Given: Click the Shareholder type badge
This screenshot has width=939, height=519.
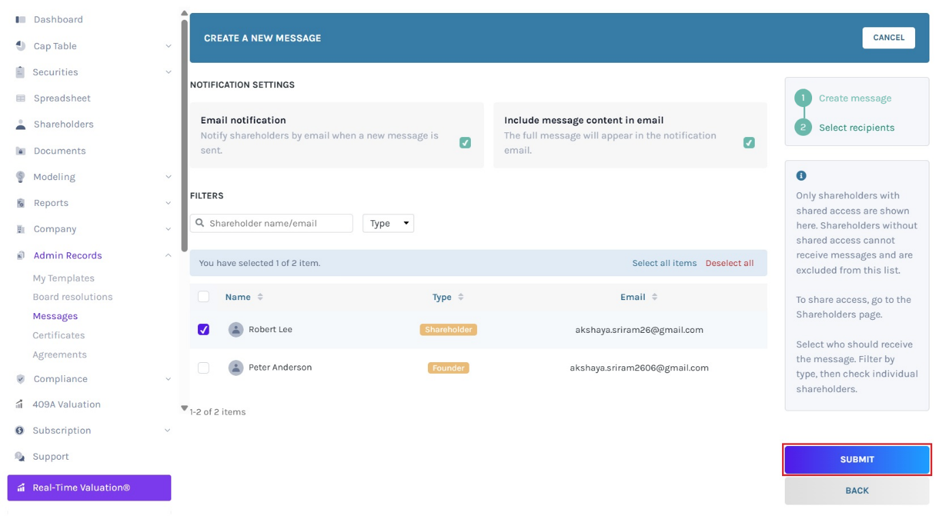Looking at the screenshot, I should pos(449,329).
